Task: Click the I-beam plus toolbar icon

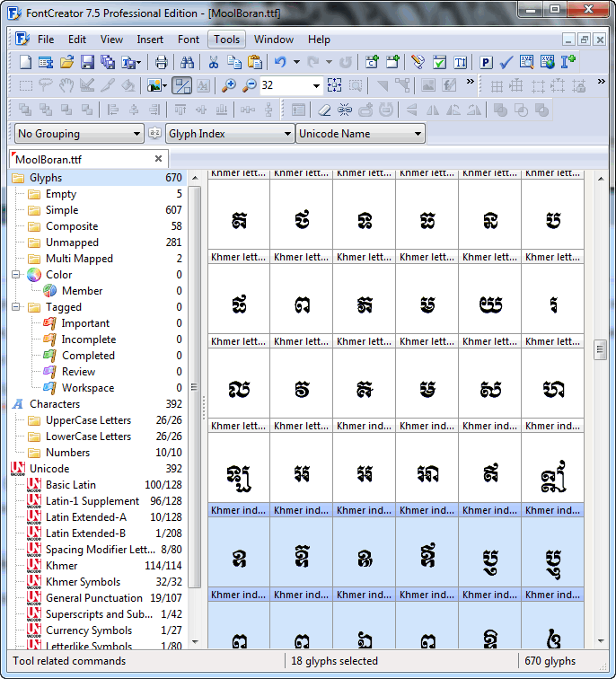Action: click(x=568, y=62)
